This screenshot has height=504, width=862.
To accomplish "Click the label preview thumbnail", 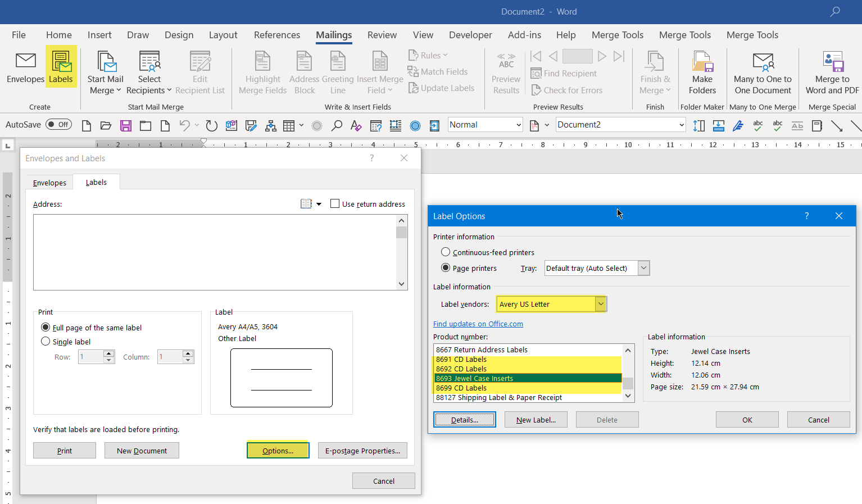I will 282,378.
